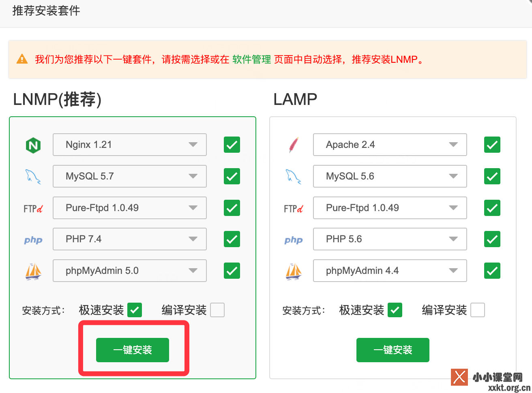Uncheck the MySQL 5.7 checkbox
The width and height of the screenshot is (532, 393).
coord(232,176)
